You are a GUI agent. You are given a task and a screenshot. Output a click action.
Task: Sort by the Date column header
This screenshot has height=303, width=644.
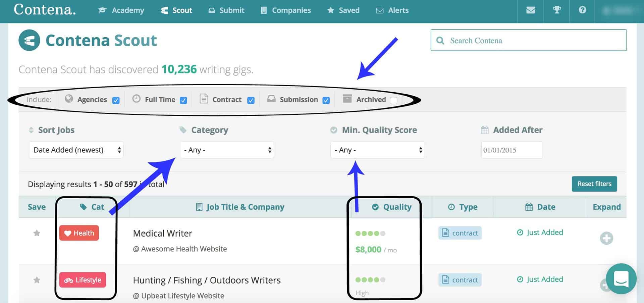tap(540, 207)
